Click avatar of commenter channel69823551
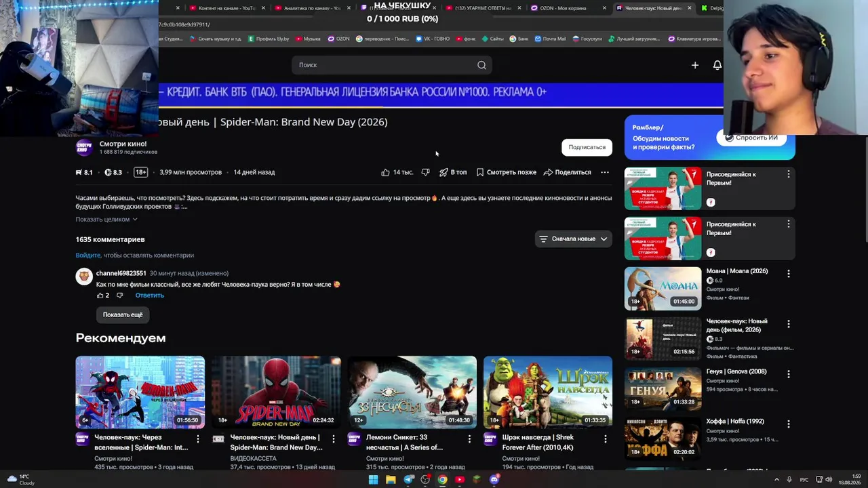Viewport: 868px width, 488px height. tap(84, 277)
